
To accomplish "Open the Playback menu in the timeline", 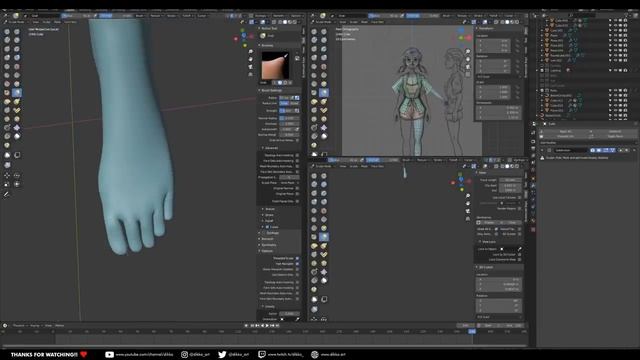I will tap(19, 326).
